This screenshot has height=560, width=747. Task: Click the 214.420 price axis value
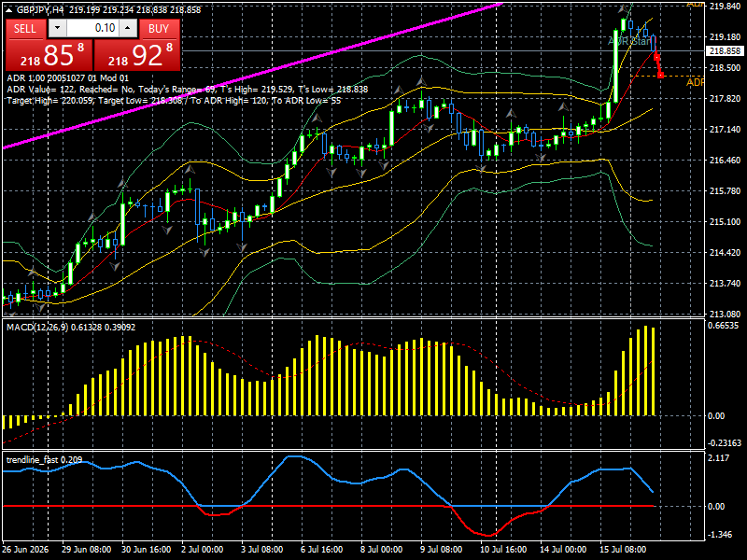point(726,253)
